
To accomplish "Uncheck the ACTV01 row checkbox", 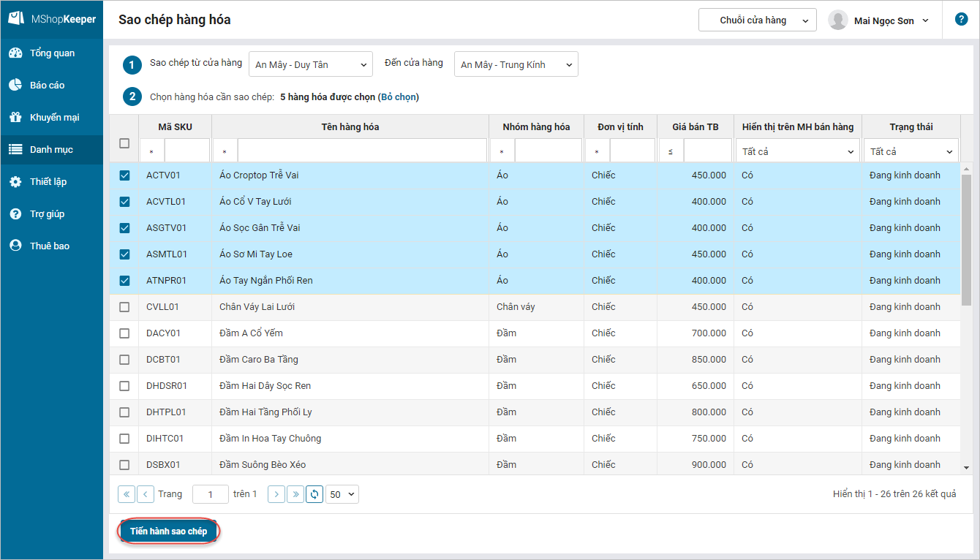I will [124, 175].
